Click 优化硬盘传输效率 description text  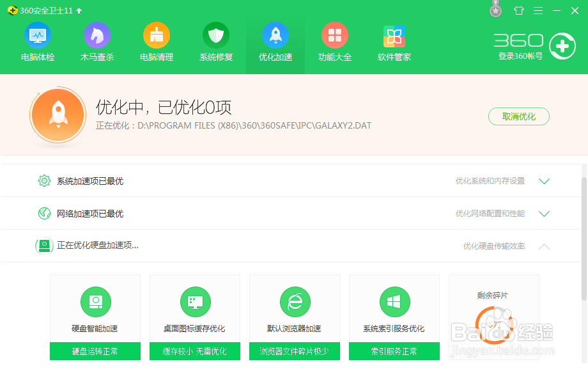pyautogui.click(x=494, y=246)
